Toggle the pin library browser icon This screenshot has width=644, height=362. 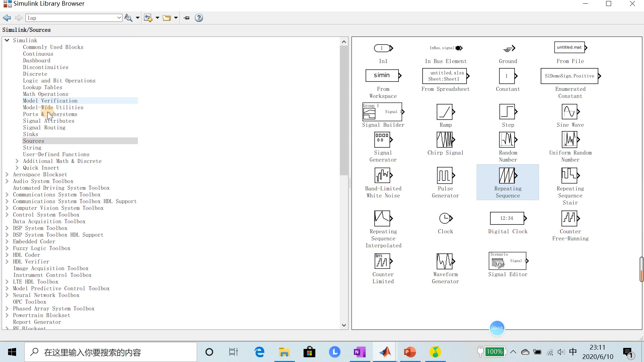click(x=187, y=18)
